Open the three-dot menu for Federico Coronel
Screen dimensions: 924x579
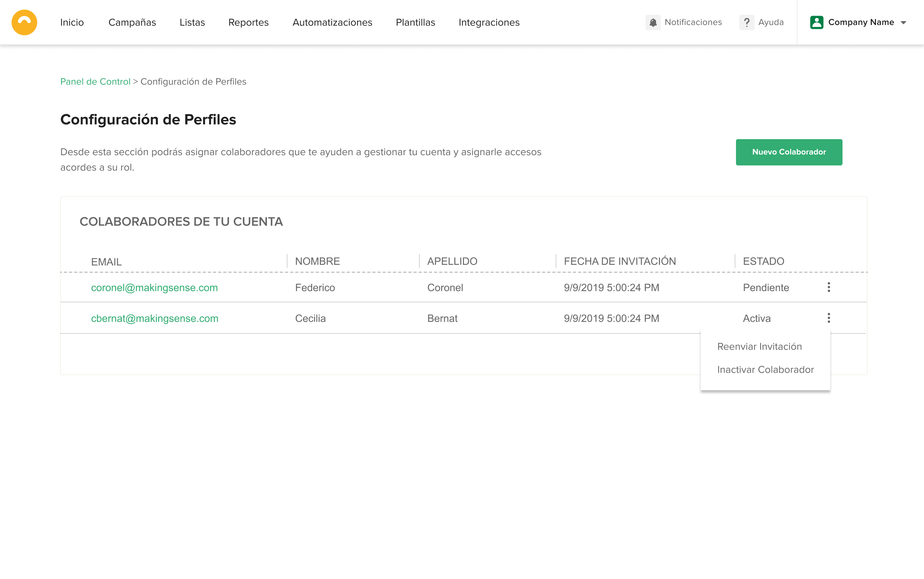[829, 287]
